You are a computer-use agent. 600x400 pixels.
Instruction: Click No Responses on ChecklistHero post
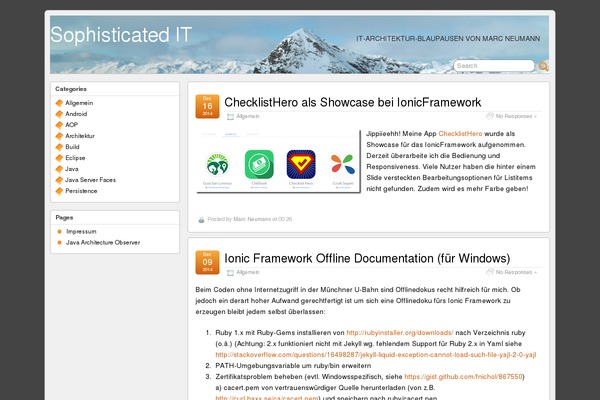[516, 116]
